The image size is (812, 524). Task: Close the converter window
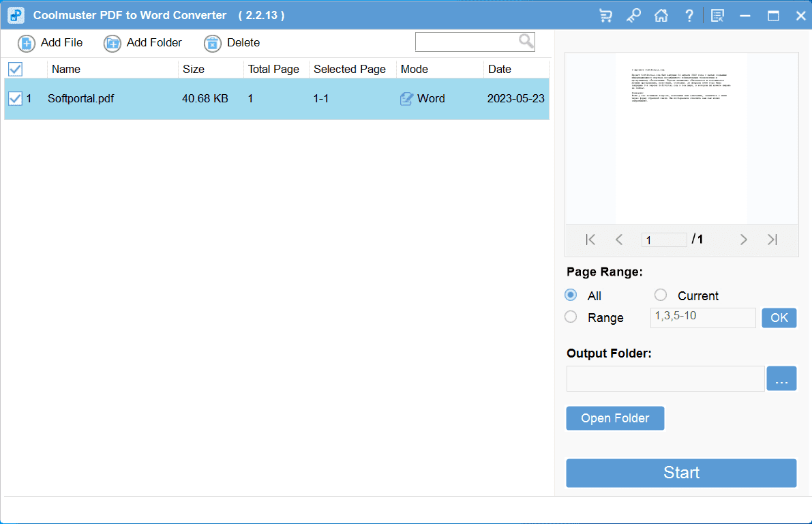tap(800, 16)
